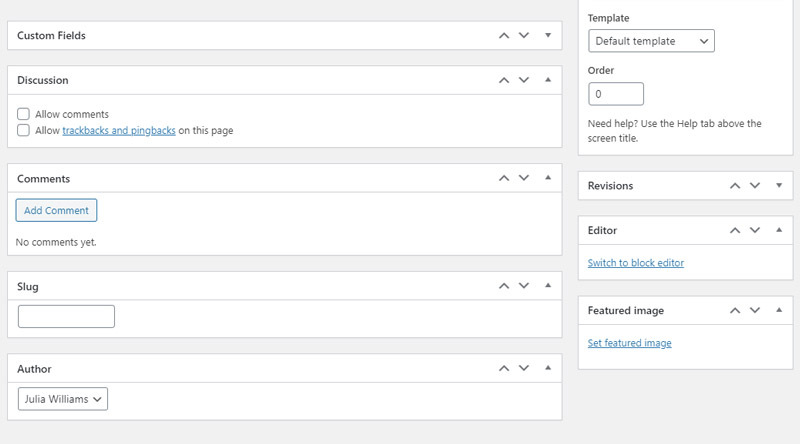Move Custom Fields panel up
This screenshot has height=444, width=800.
pos(504,36)
